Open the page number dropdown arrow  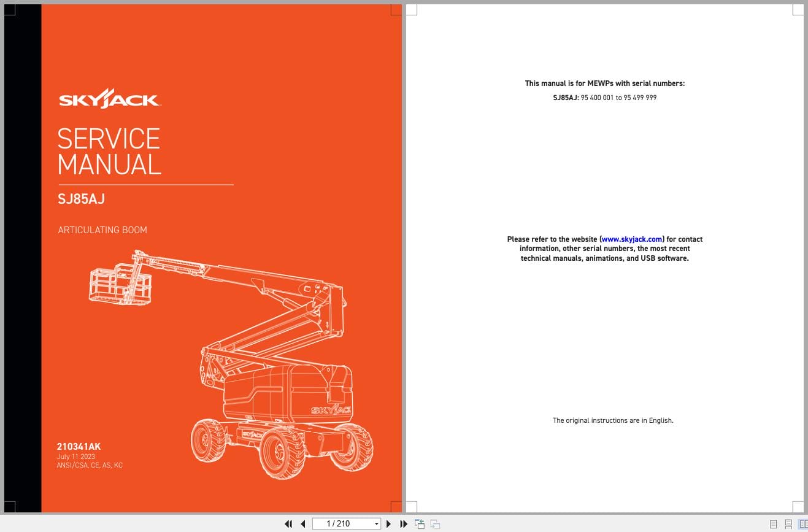pos(376,523)
